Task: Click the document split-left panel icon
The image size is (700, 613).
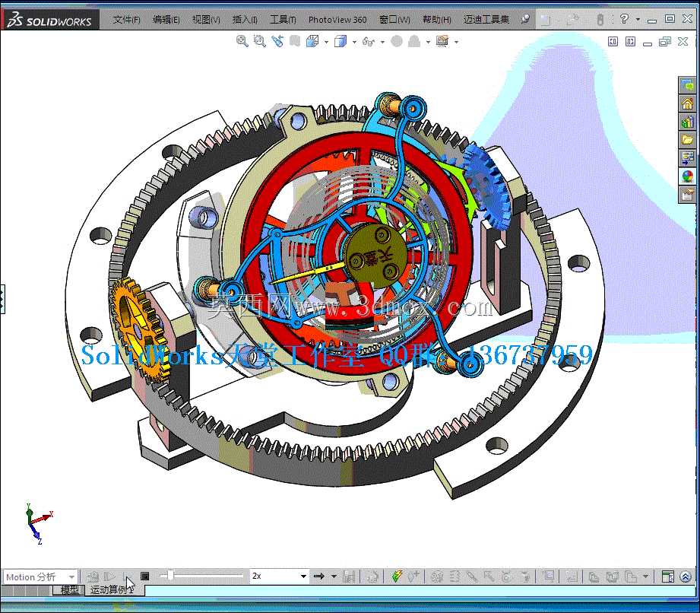Action: 613,42
